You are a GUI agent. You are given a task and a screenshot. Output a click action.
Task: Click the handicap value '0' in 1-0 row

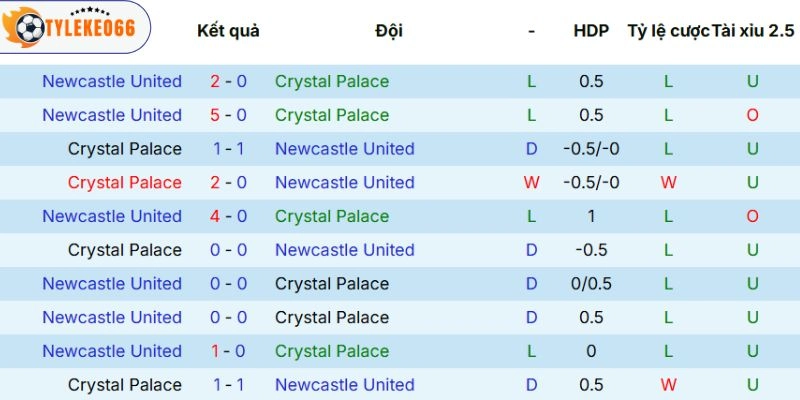(x=591, y=351)
